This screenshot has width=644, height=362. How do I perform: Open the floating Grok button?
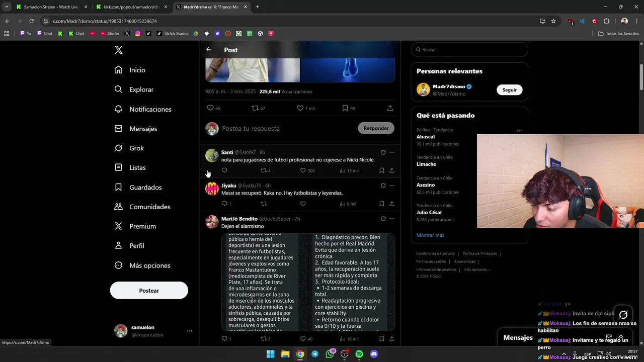click(623, 315)
